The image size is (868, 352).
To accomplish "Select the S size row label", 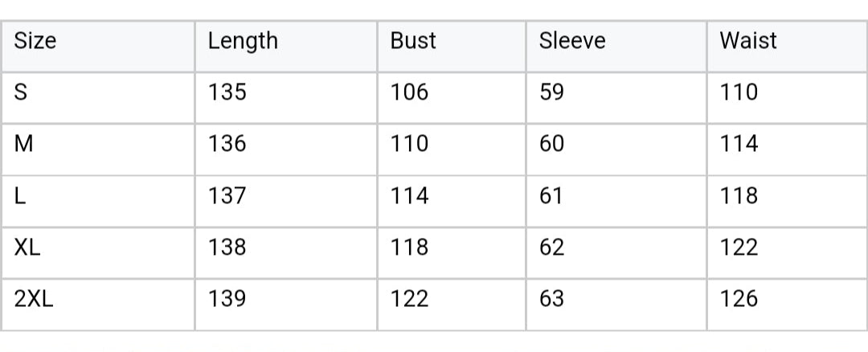I will click(x=22, y=92).
